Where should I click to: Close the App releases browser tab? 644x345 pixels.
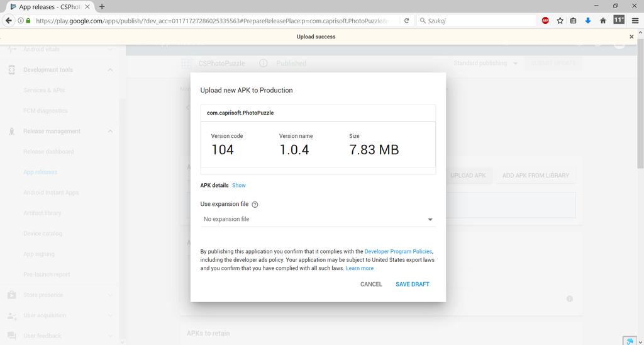click(x=87, y=6)
